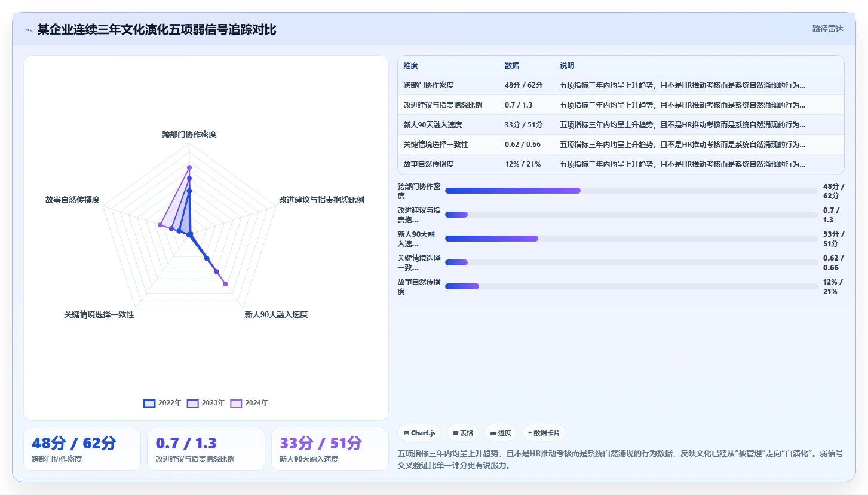Click the summary paragraph beginning 五项指标三年内
The image size is (868, 495).
tap(621, 459)
